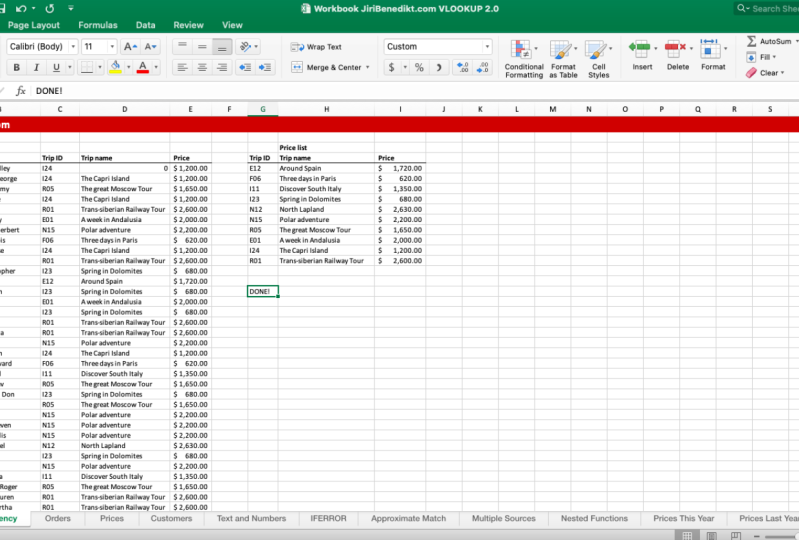
Task: Apply the red font color
Action: point(143,67)
